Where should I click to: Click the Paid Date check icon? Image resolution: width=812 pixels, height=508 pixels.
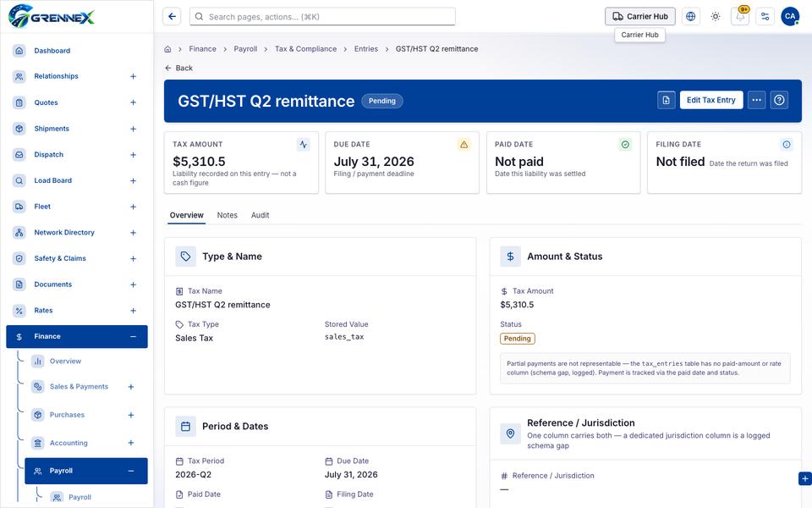[x=625, y=145]
